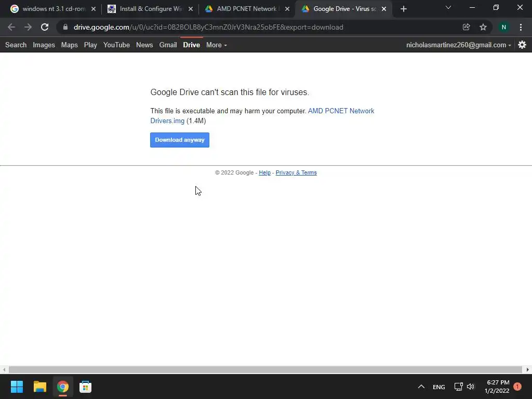Open Gmail in the Google bar
Viewport: 532px width, 399px height.
pyautogui.click(x=168, y=45)
